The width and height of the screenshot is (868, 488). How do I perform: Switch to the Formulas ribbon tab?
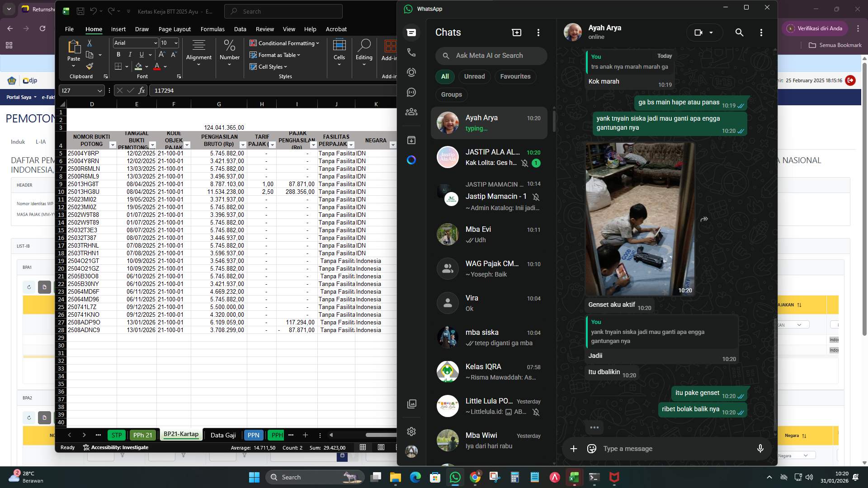212,29
